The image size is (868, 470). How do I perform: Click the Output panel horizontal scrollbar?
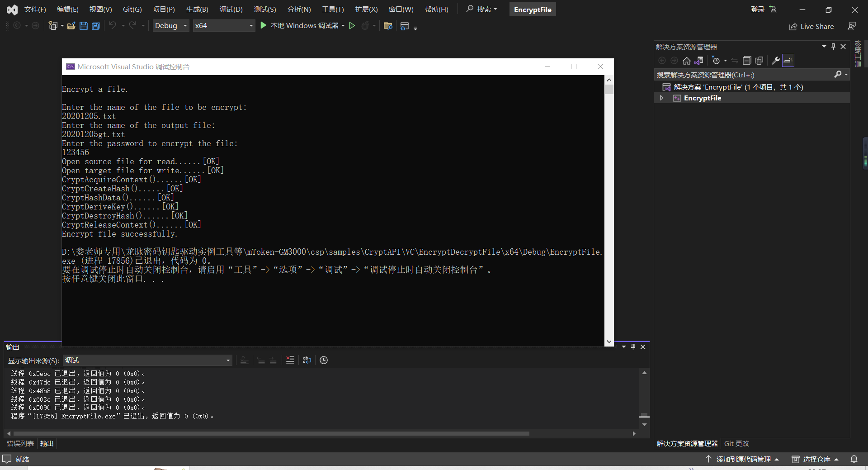tap(271, 433)
